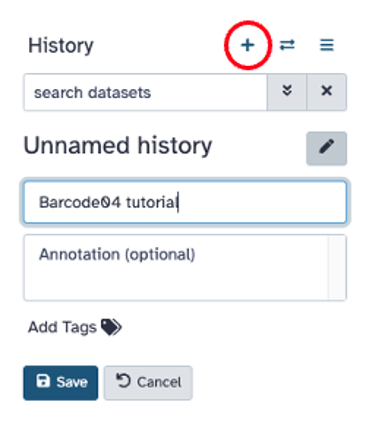This screenshot has height=424, width=370.
Task: Click the annotation box scrollbar
Action: tap(337, 268)
